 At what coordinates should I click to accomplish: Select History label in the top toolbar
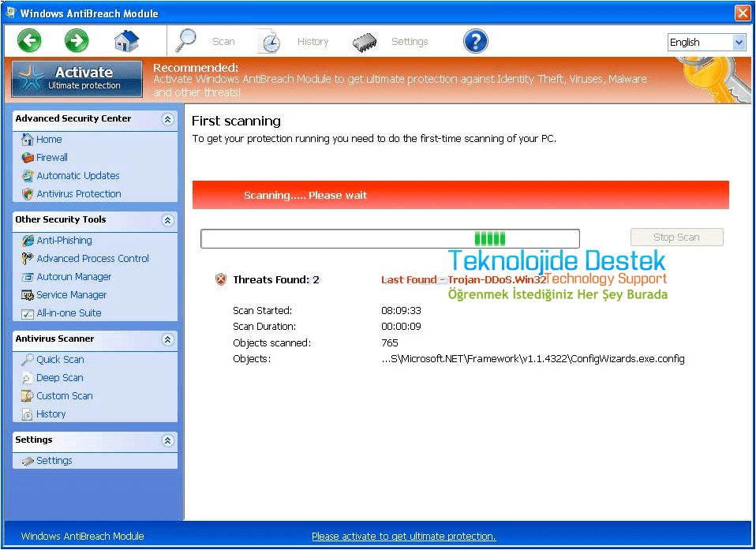[313, 42]
